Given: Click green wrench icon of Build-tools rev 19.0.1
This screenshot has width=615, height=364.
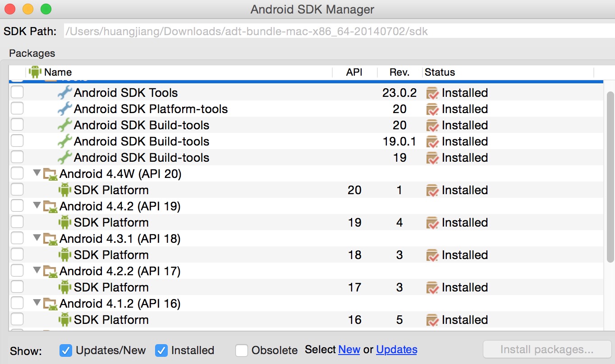Looking at the screenshot, I should pos(65,141).
